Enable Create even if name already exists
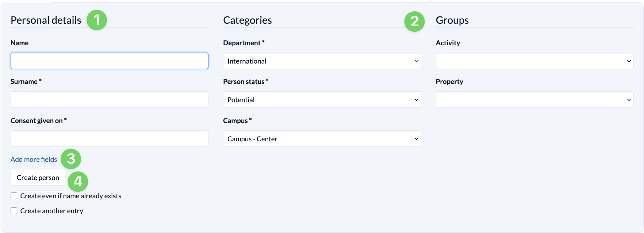This screenshot has height=233, width=644. (14, 196)
